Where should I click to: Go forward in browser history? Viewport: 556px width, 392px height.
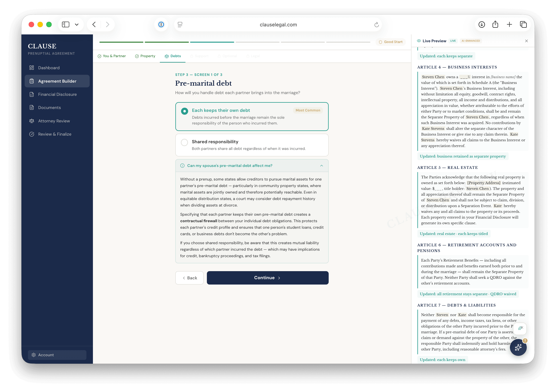point(107,24)
